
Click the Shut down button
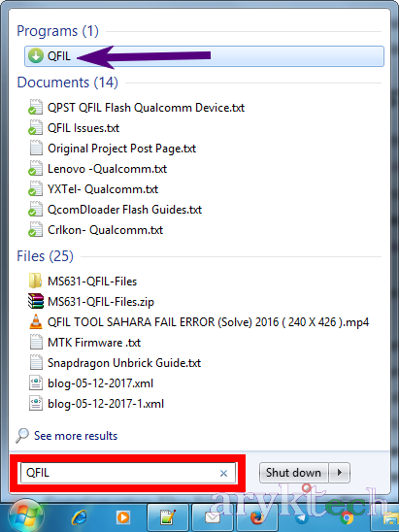click(293, 472)
